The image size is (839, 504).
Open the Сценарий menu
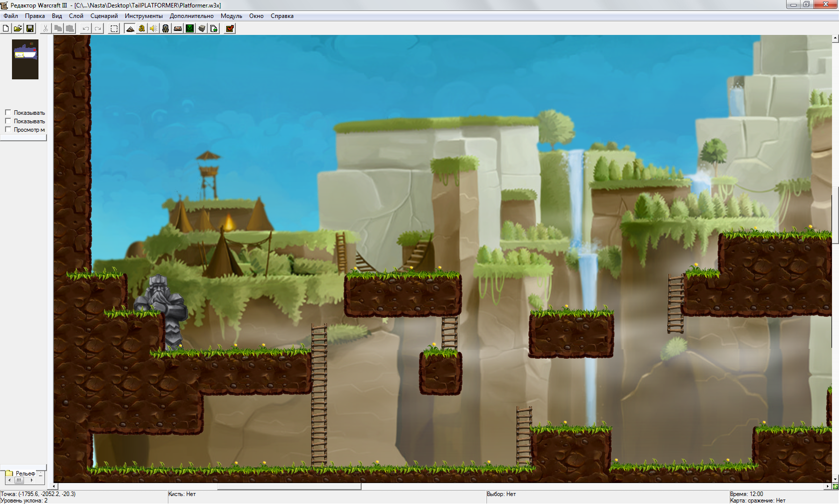[104, 16]
